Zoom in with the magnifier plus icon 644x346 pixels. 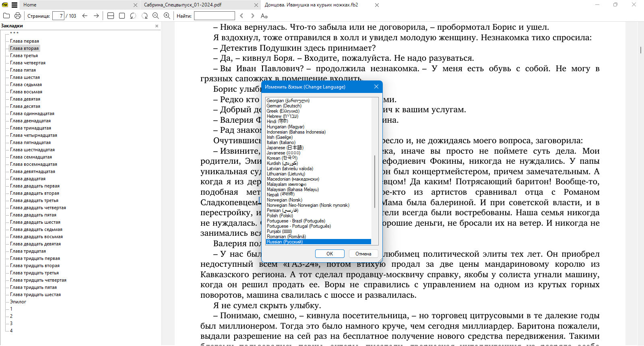[x=167, y=16]
